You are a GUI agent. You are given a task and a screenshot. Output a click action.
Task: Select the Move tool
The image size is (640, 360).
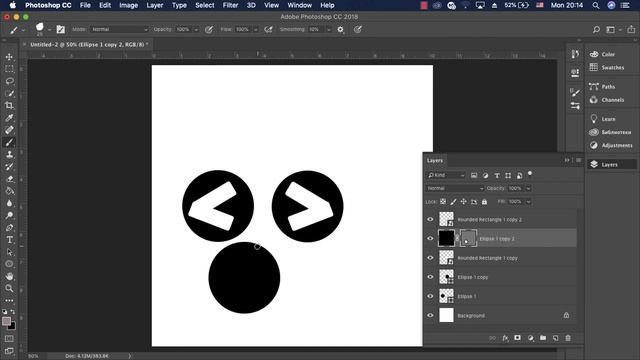(x=9, y=57)
